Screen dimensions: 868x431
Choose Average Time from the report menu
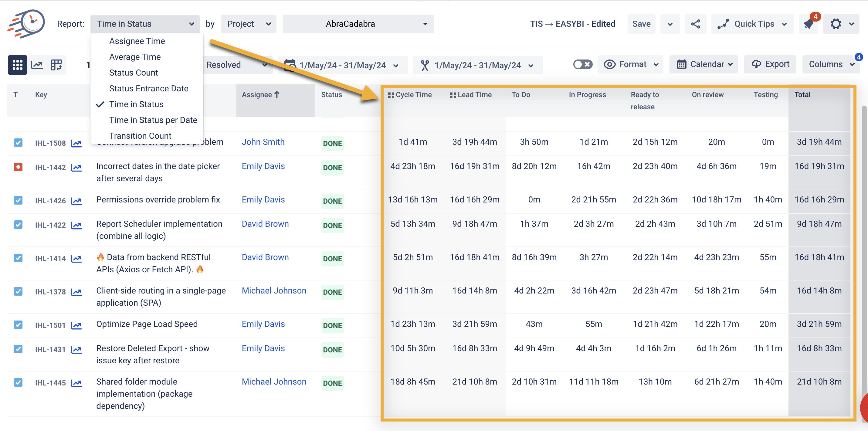(135, 57)
